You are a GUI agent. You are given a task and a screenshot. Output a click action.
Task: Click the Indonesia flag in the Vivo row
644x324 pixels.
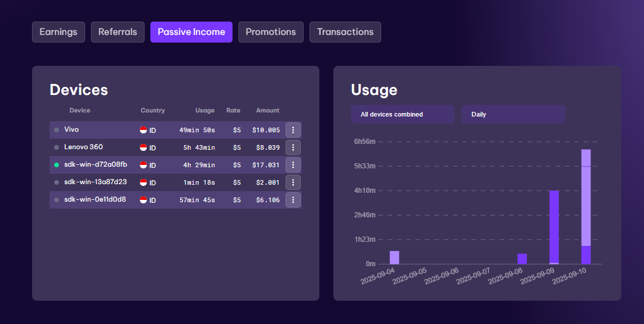pyautogui.click(x=143, y=130)
